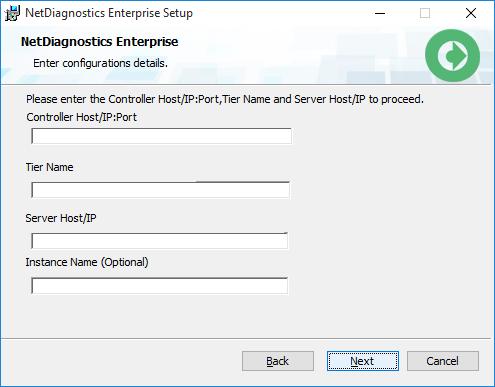495x387 pixels.
Task: Close the setup window with the X
Action: click(471, 13)
